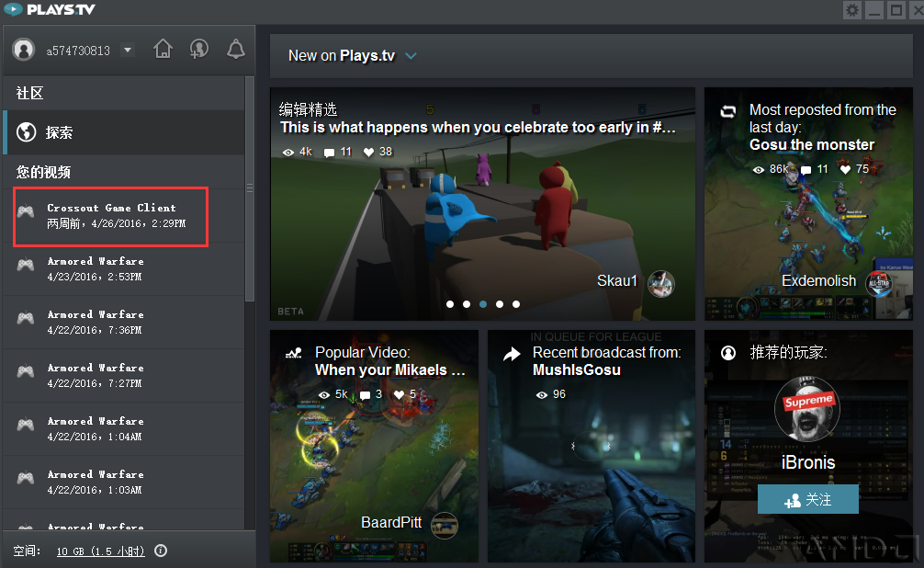Open Armored Warfare video from 4/22/2016, 1:04AM

click(x=124, y=429)
